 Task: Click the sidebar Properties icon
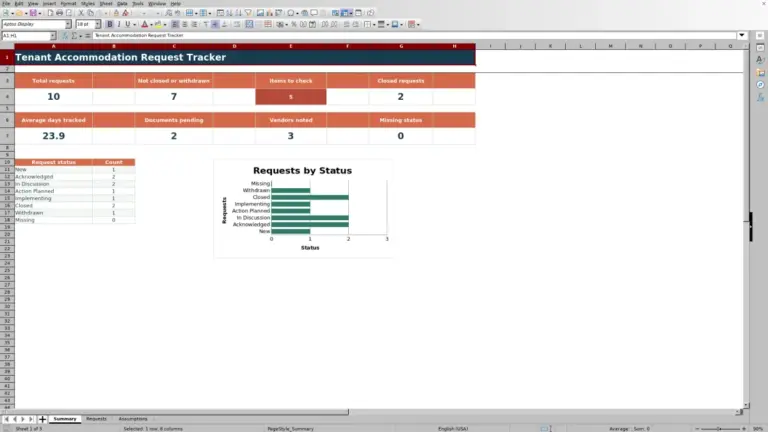[x=760, y=48]
